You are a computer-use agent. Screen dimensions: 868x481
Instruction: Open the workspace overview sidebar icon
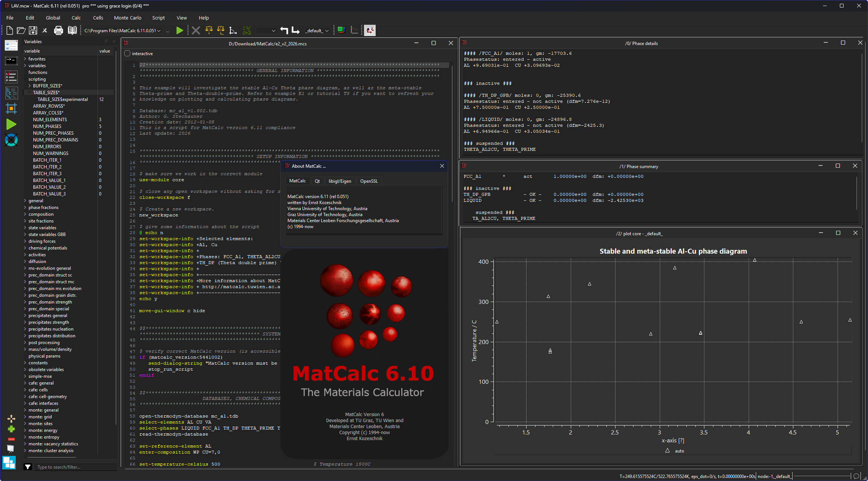11,45
